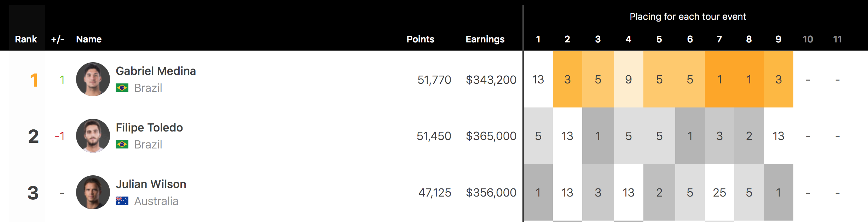The height and width of the screenshot is (222, 868).
Task: Click Gabriel Medina's profile photo
Action: pos(93,79)
